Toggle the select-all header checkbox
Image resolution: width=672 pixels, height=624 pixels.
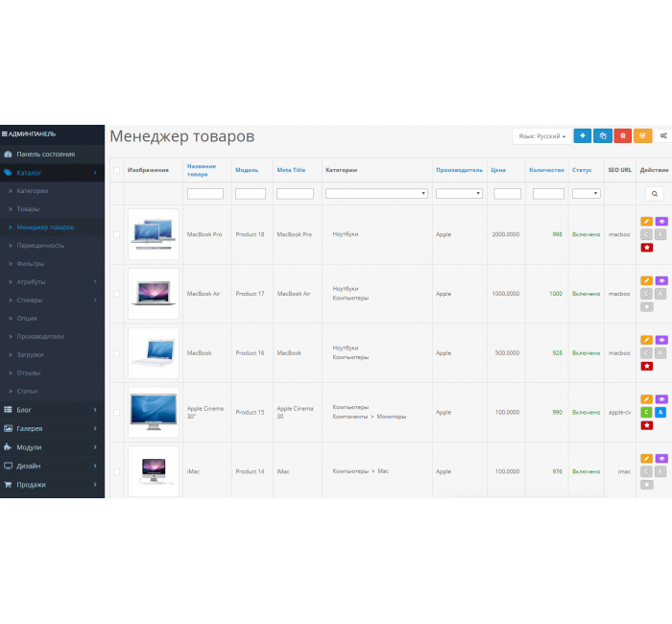point(116,171)
